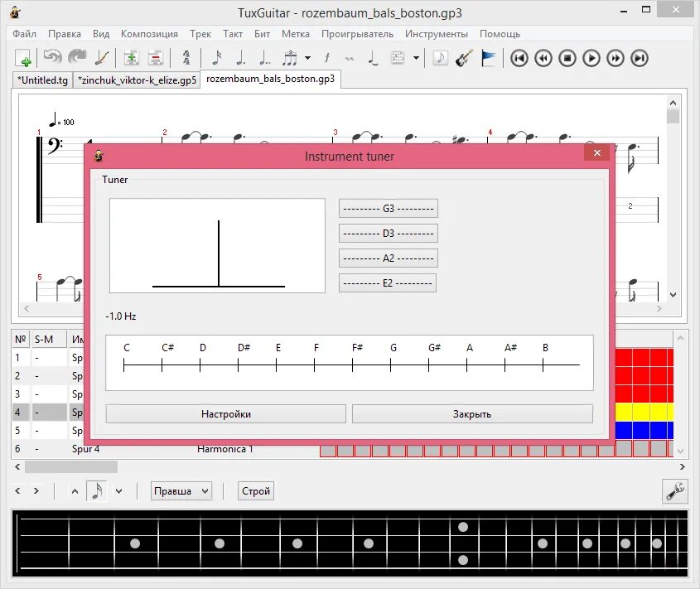Open tuner Настройки settings
700x589 pixels.
tap(226, 414)
